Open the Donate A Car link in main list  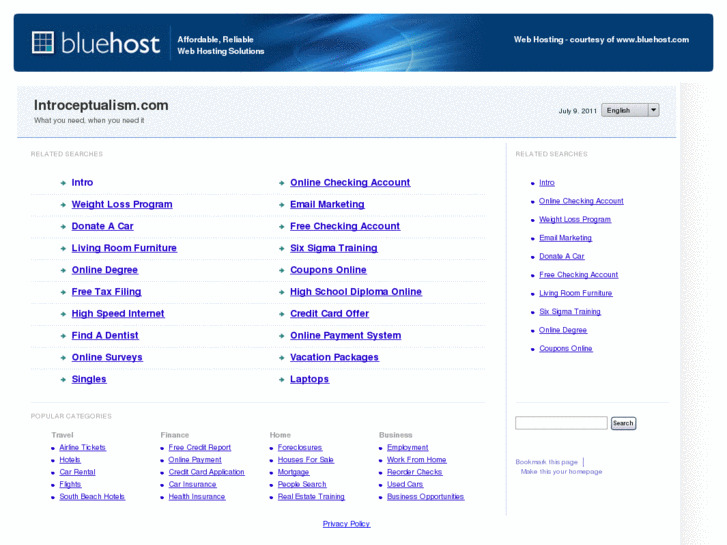click(x=102, y=226)
